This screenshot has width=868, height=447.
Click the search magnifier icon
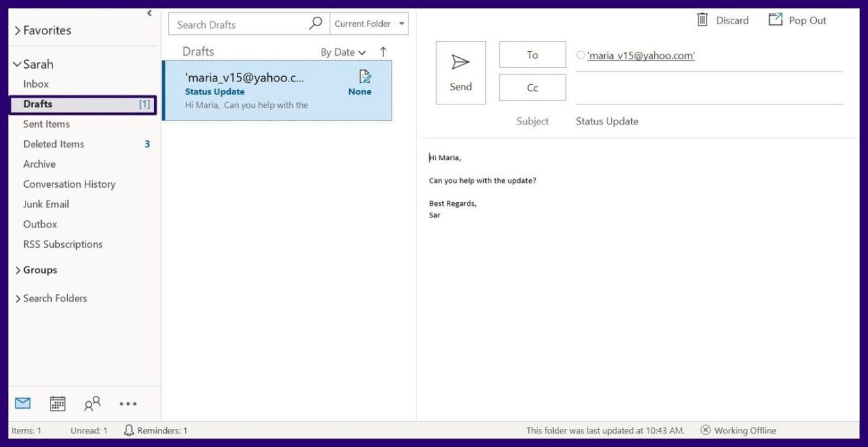[x=315, y=24]
